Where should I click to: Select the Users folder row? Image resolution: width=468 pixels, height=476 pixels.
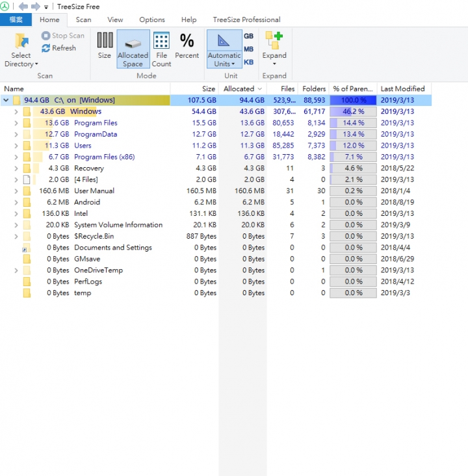pos(216,146)
